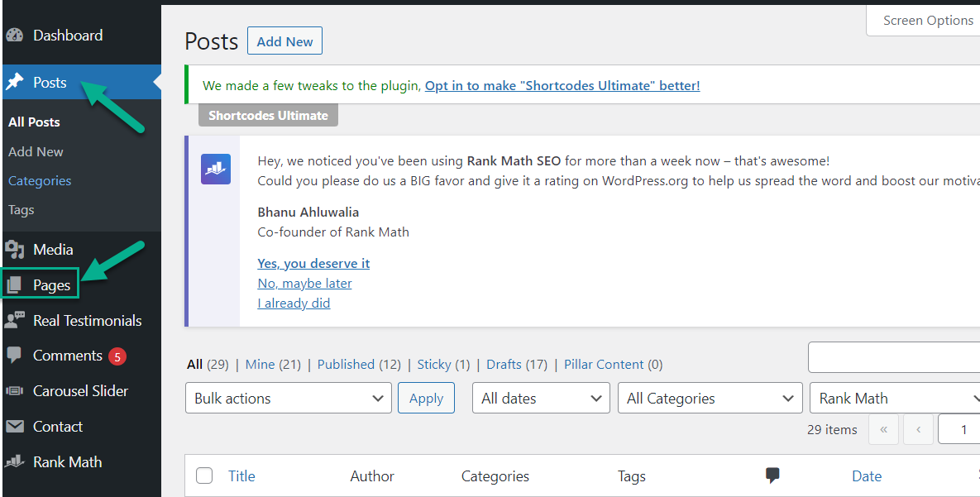
Task: Click the previous page pagination button
Action: pyautogui.click(x=918, y=429)
